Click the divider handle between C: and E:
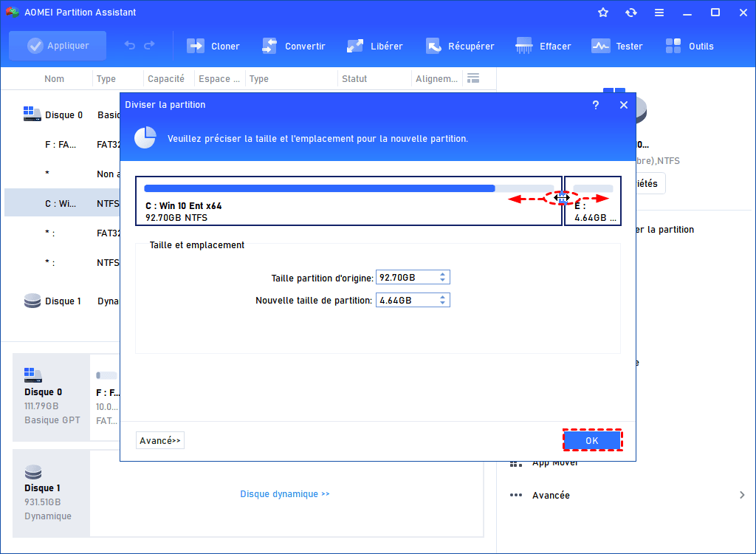The image size is (756, 554). click(562, 197)
